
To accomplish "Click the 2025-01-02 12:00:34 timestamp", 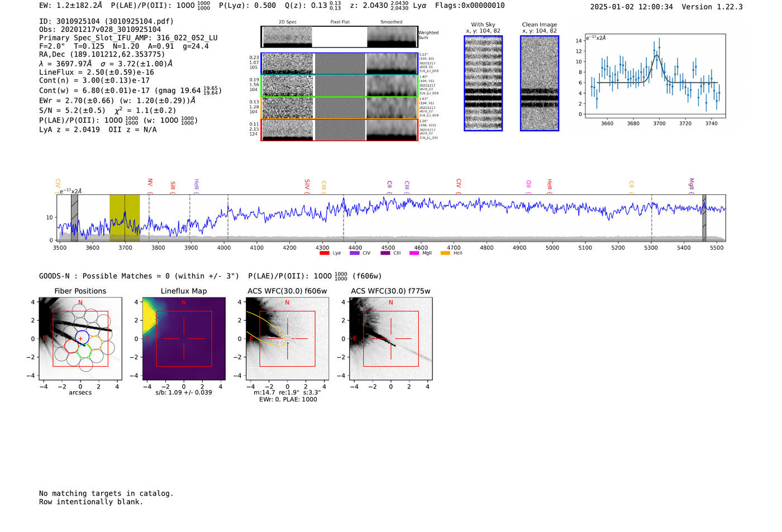I will click(632, 7).
